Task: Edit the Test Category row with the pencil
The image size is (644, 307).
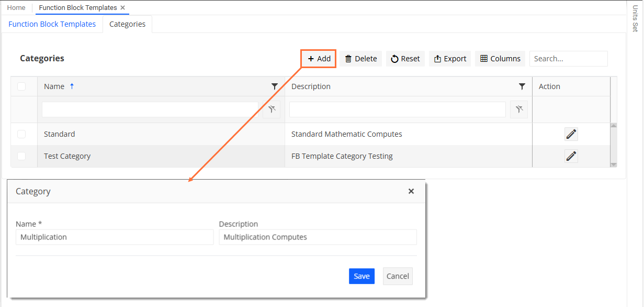Action: (x=571, y=156)
